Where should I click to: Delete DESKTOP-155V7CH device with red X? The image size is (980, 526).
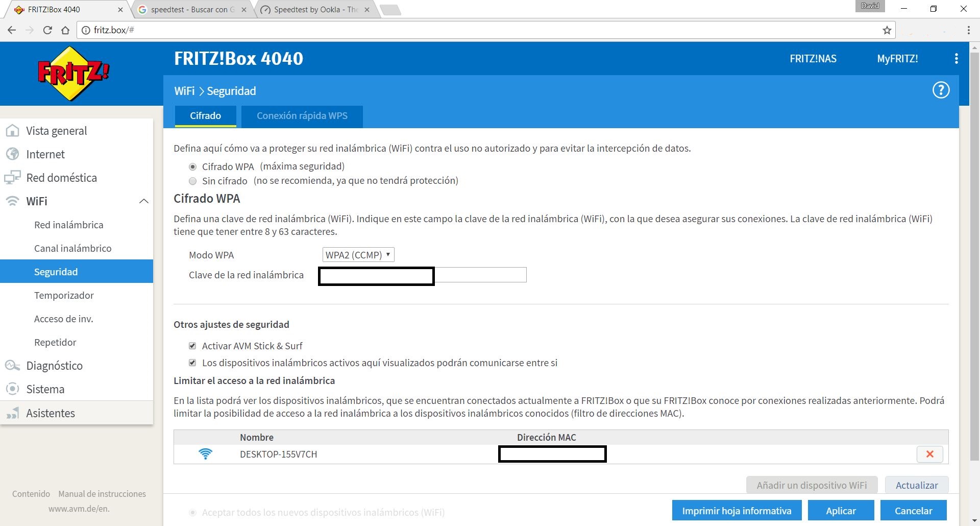pos(929,454)
